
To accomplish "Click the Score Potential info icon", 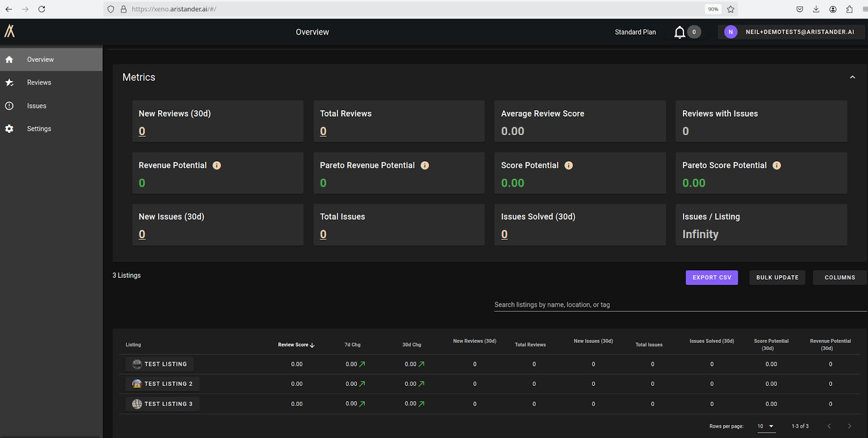I will [569, 166].
